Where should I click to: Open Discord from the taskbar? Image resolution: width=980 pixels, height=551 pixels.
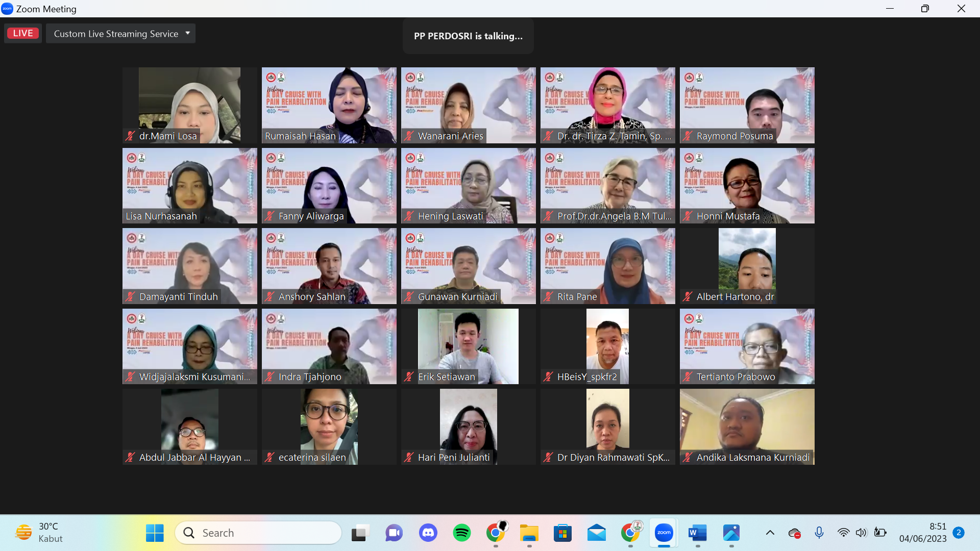coord(428,533)
